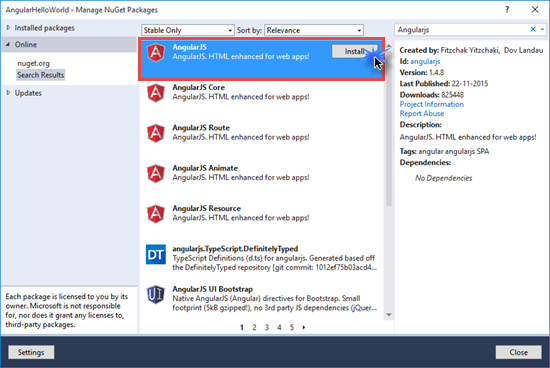Screen dimensions: 550x368
Task: Select the AngularJS UI Bootstrap title
Action: click(213, 289)
